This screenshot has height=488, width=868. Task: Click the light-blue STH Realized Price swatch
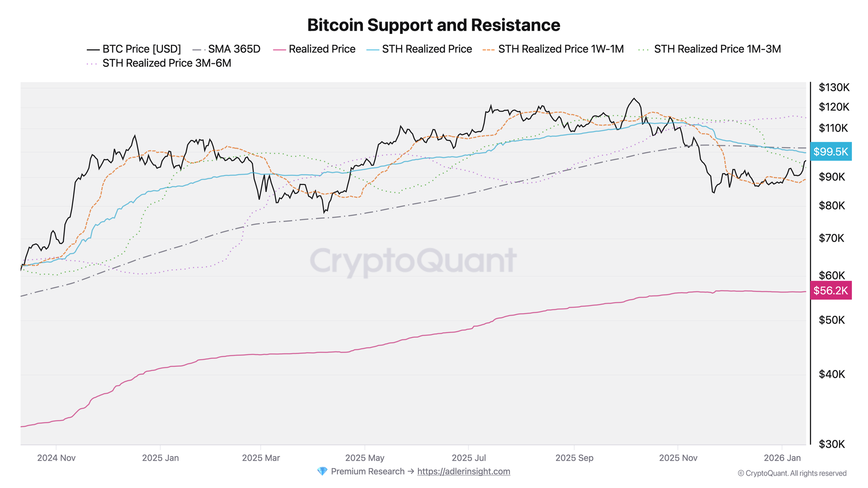pyautogui.click(x=373, y=49)
